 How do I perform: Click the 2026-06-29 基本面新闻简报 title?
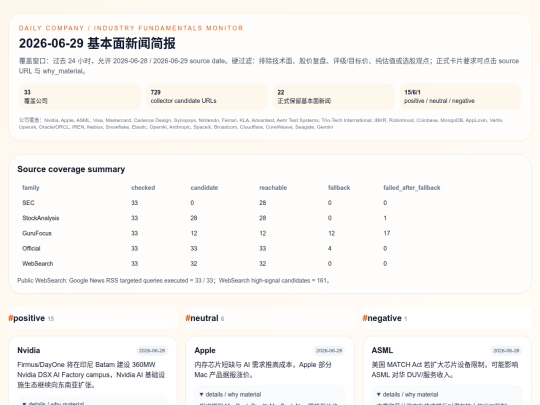97,43
